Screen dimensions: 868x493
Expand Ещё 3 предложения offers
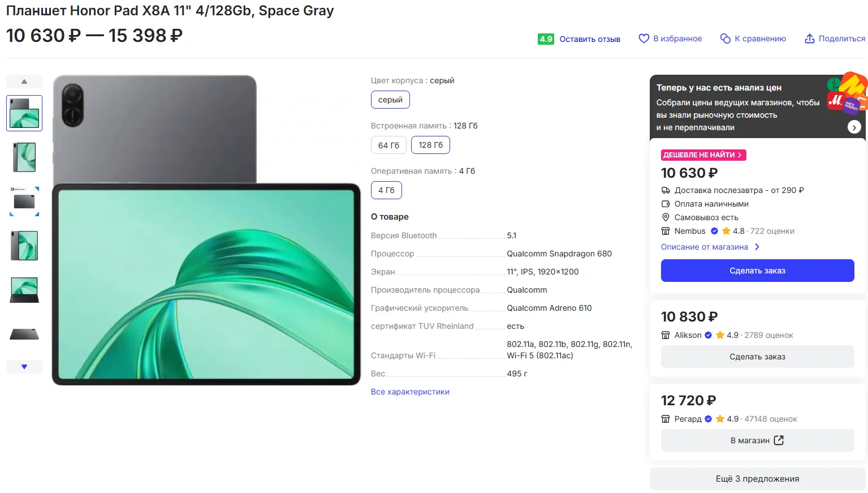click(757, 479)
